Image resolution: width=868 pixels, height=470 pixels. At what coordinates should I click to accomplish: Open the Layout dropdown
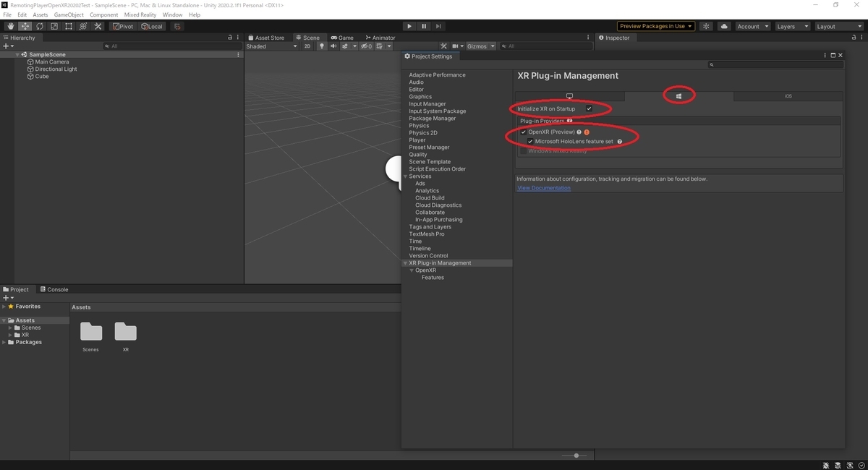[838, 26]
